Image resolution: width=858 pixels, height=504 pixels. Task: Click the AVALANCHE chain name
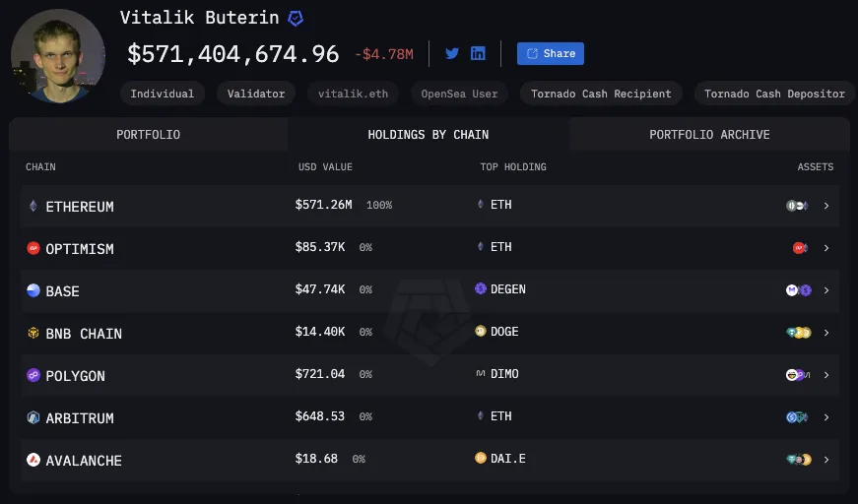click(84, 461)
